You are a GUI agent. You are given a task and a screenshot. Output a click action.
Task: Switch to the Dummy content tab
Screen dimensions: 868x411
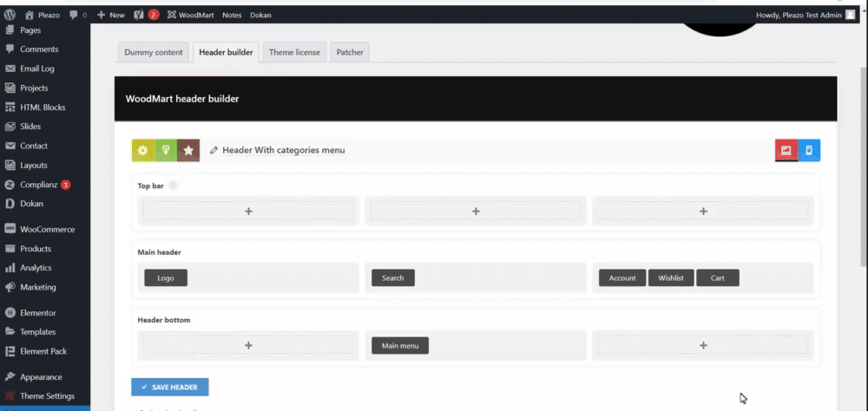[154, 52]
